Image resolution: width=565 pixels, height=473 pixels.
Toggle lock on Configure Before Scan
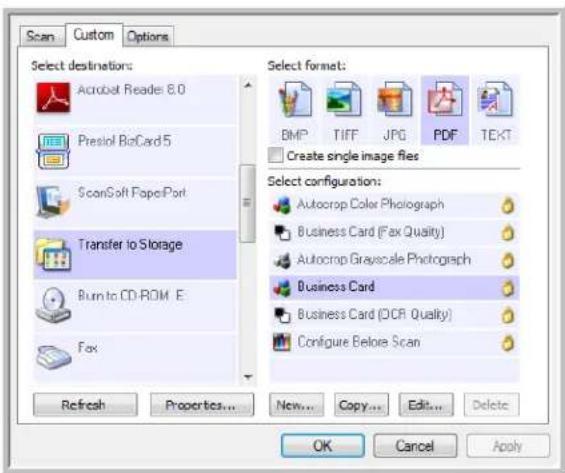508,343
